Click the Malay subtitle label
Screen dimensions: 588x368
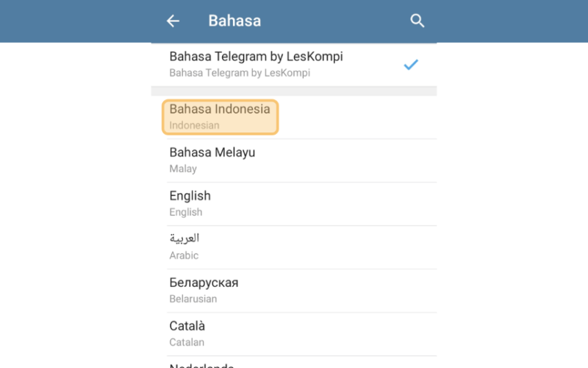[x=183, y=169]
